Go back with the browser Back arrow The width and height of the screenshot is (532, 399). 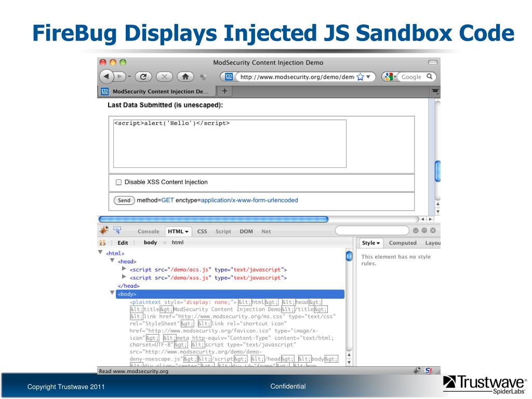point(106,76)
